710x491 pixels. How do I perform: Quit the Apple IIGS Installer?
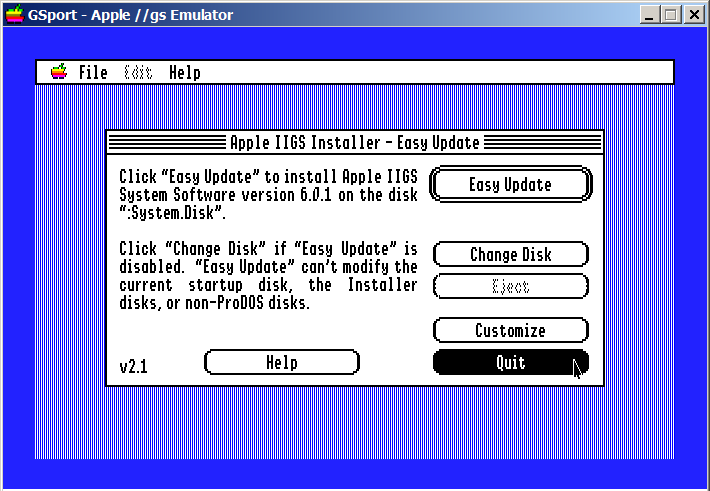[x=510, y=362]
